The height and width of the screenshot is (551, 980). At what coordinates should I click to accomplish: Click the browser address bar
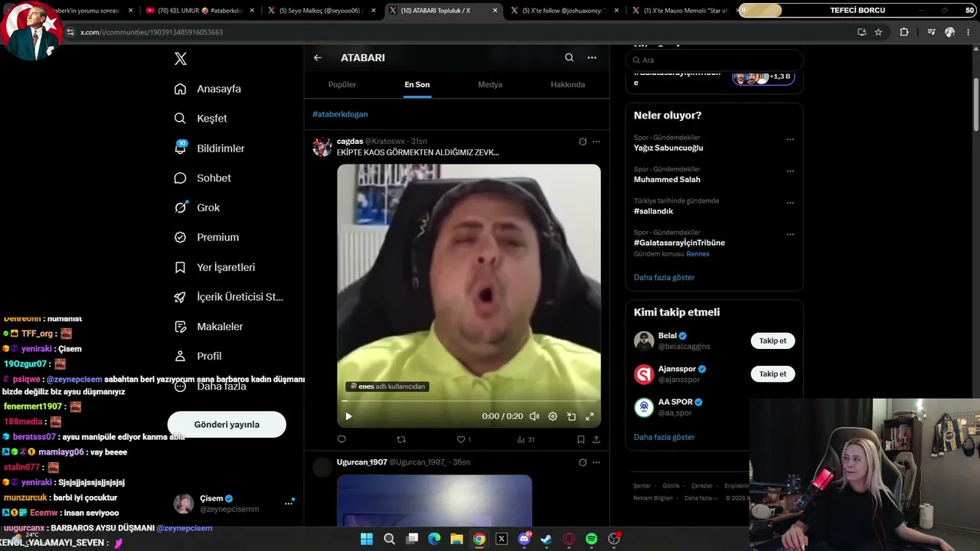click(x=459, y=32)
